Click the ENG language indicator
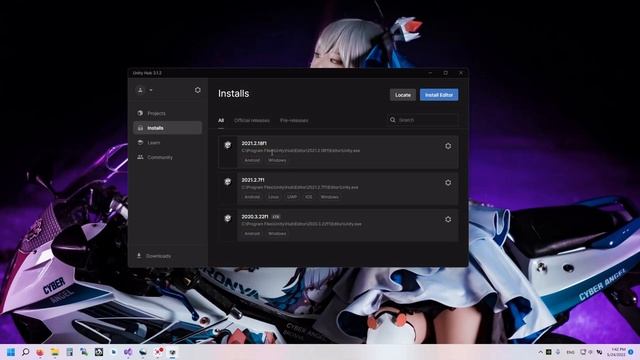Viewport: 640px width, 360px height. tap(570, 352)
